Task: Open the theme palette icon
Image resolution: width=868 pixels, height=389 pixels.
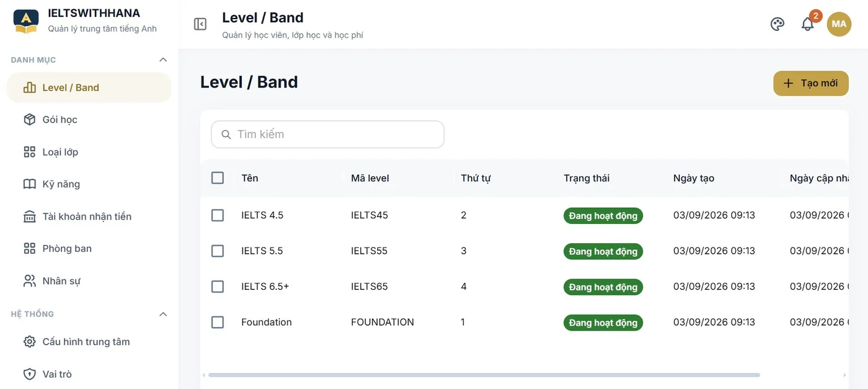Action: tap(777, 24)
